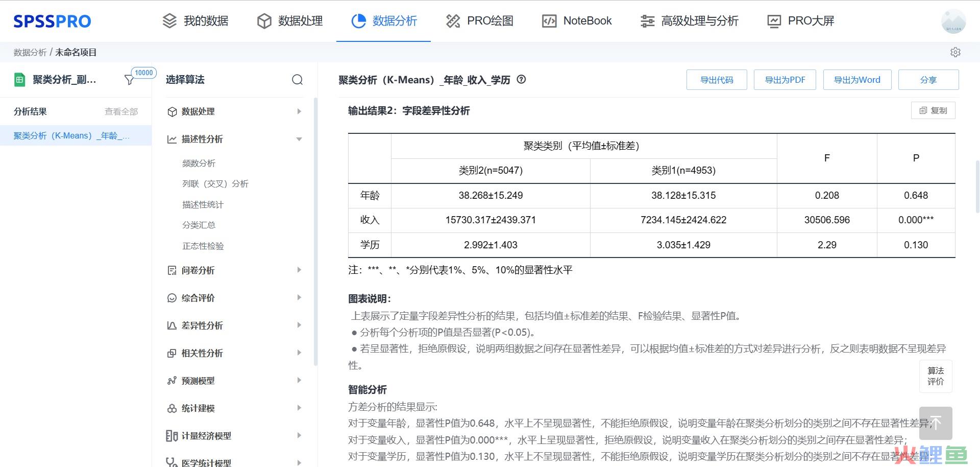Click the cube icon next to sidebar 数据处理
This screenshot has height=467, width=980.
pos(172,111)
